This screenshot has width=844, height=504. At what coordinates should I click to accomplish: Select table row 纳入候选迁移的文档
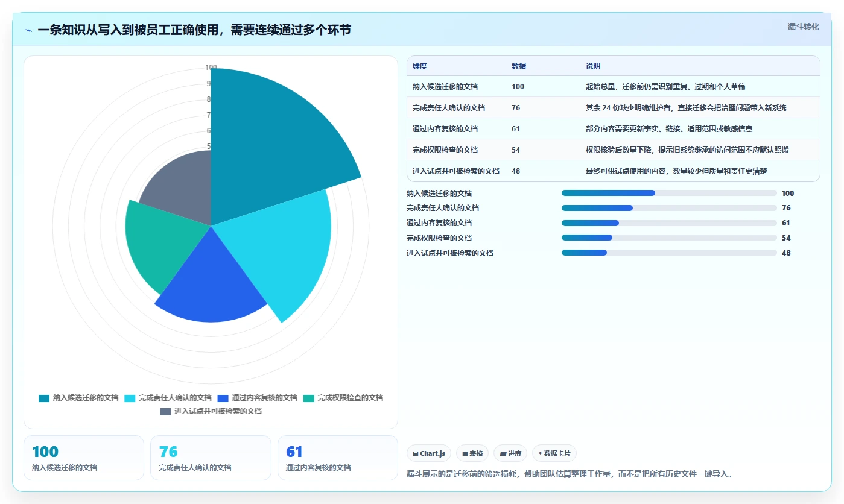pyautogui.click(x=614, y=86)
